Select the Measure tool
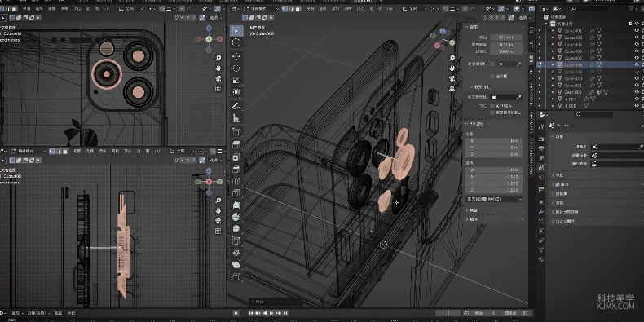This screenshot has width=644, height=322. pos(236,118)
